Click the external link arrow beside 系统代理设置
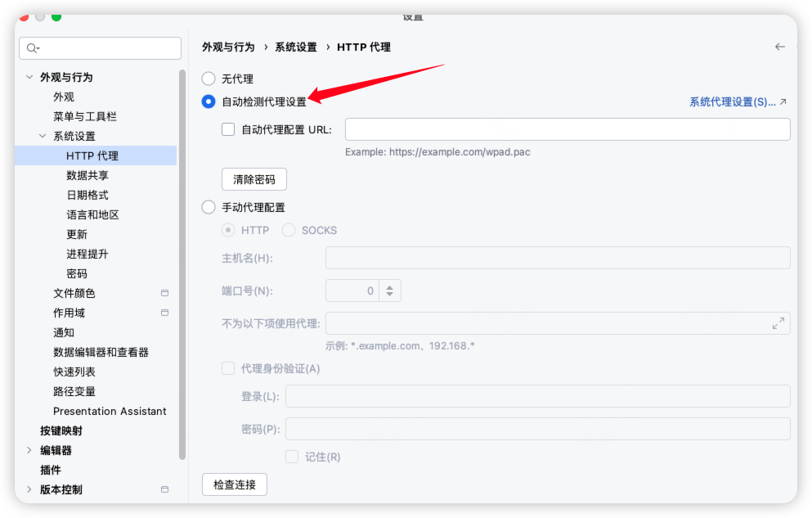The height and width of the screenshot is (518, 812). (x=783, y=102)
